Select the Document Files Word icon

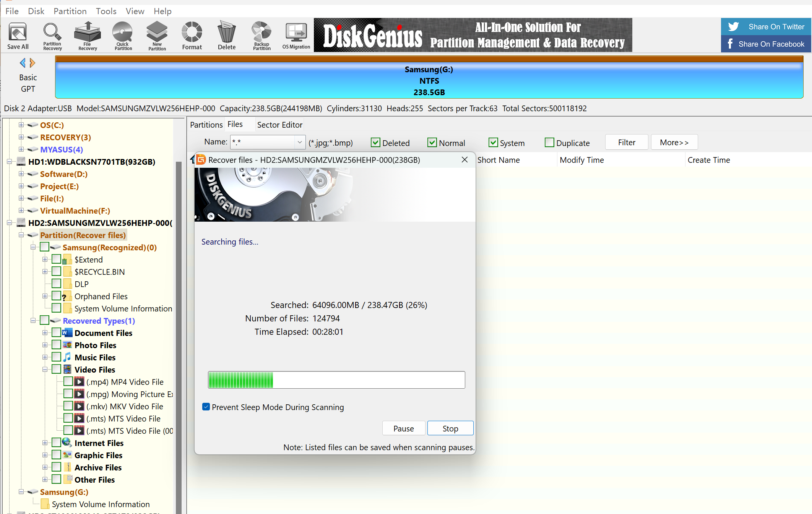click(x=67, y=332)
